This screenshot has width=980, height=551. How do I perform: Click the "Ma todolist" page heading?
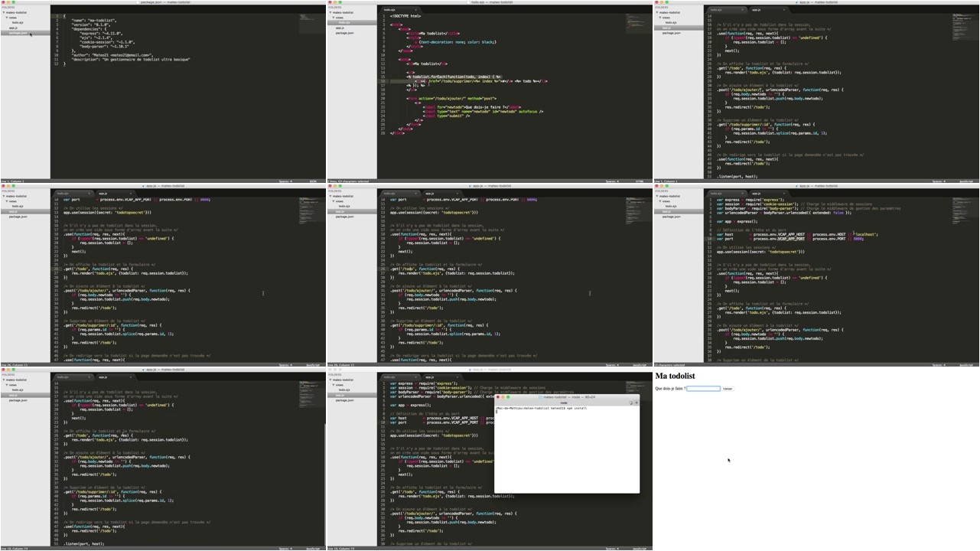[x=675, y=376]
